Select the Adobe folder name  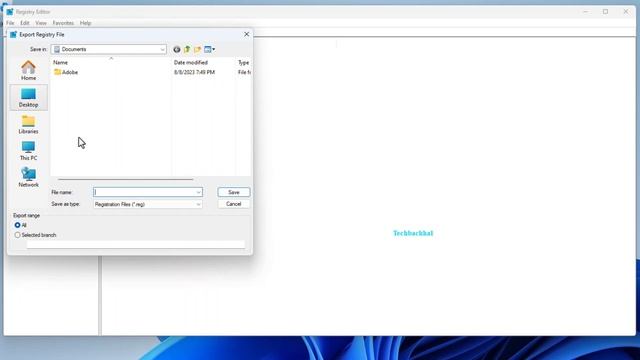[x=70, y=72]
